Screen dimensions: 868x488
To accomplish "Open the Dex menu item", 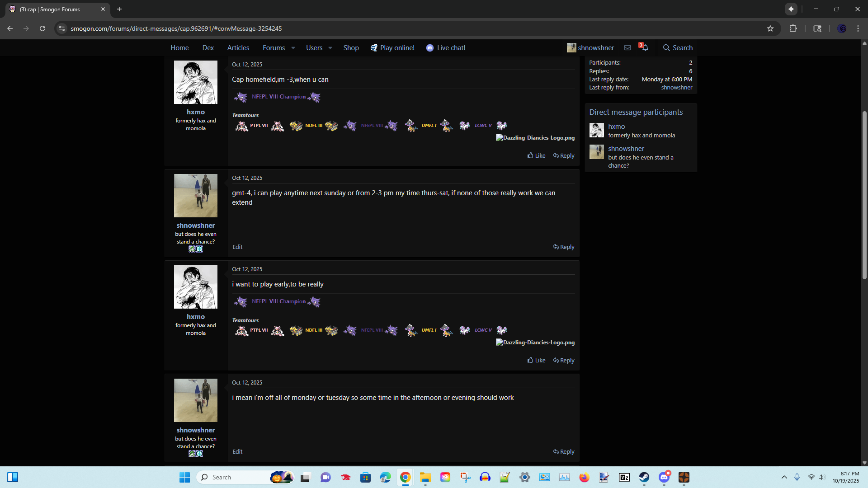I will [208, 48].
